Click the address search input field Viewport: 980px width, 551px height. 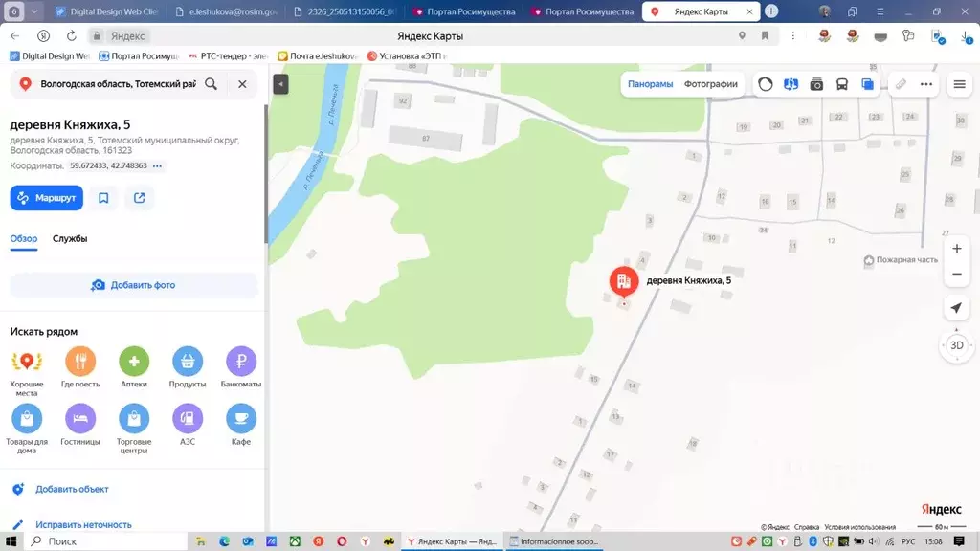[x=118, y=84]
